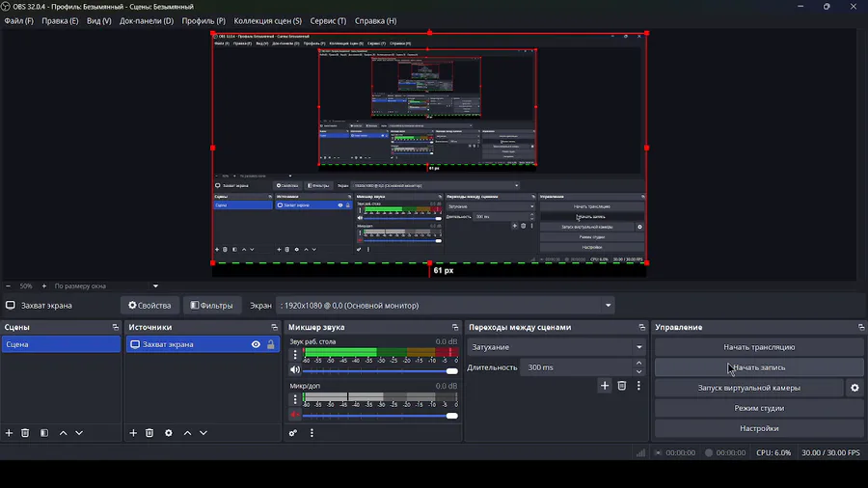Remove selected scene with the trash icon
868x488 pixels.
[25, 433]
